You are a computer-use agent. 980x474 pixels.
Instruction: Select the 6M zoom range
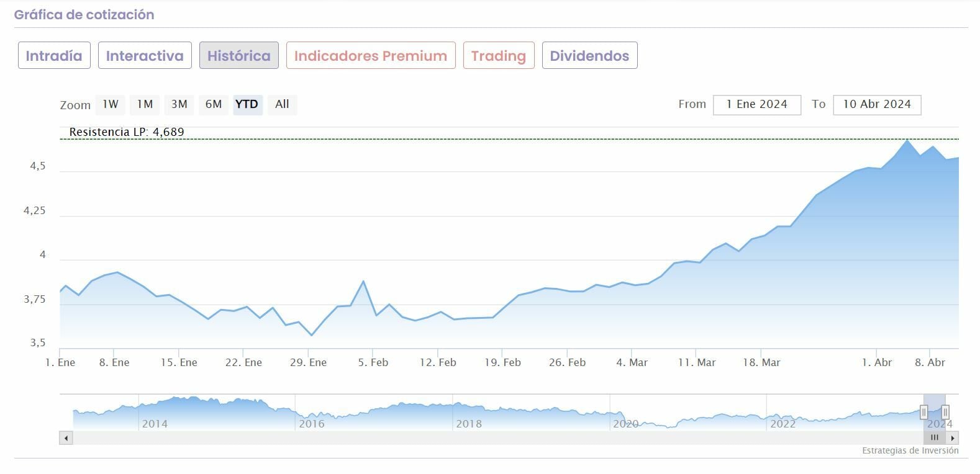(x=214, y=104)
